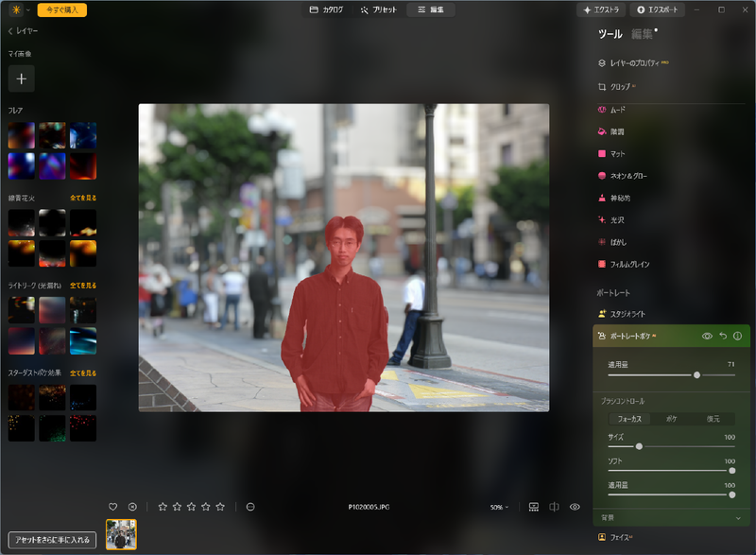Select the first フレア overlay thumbnail
The width and height of the screenshot is (756, 555).
tap(21, 135)
